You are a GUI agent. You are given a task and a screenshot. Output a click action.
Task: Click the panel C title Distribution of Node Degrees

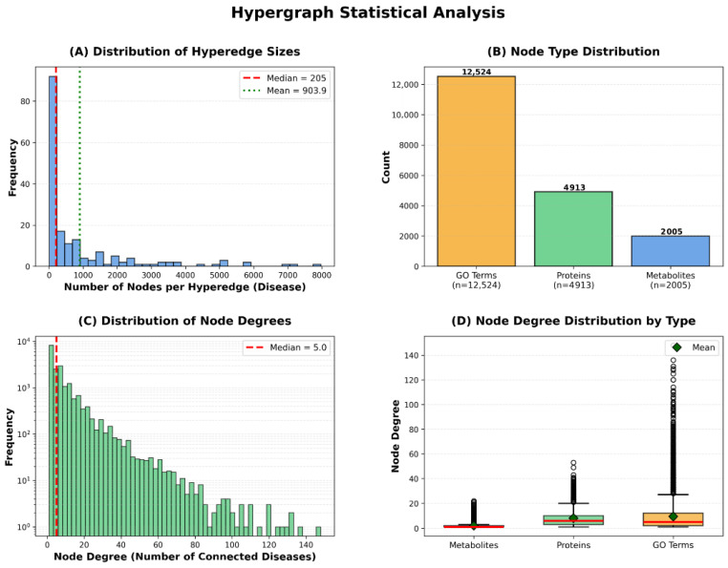184,321
